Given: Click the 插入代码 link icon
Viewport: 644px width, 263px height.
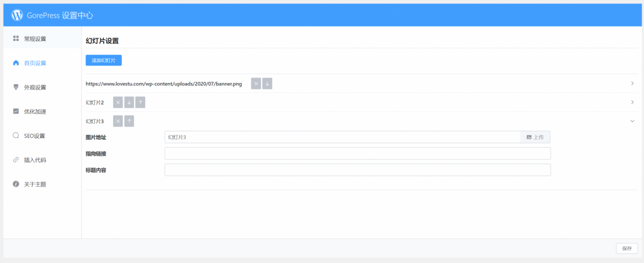Looking at the screenshot, I should click(x=16, y=160).
